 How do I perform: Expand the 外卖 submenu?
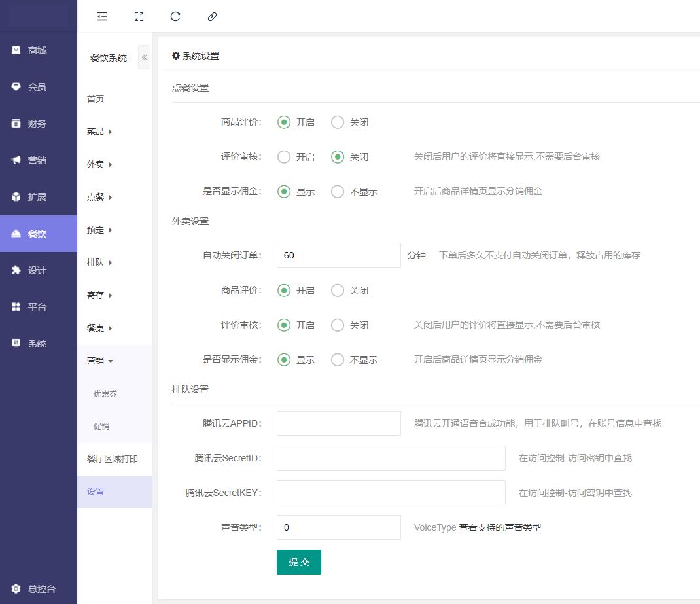99,164
